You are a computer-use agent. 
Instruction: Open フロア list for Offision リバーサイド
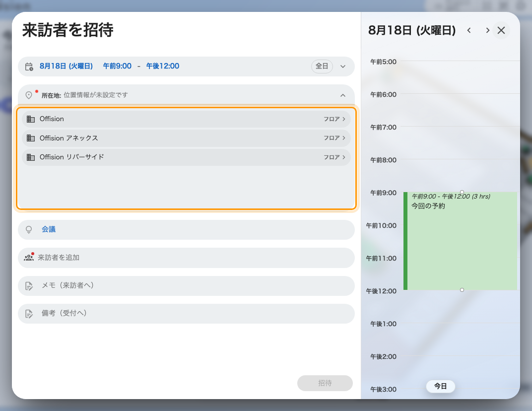pos(334,157)
